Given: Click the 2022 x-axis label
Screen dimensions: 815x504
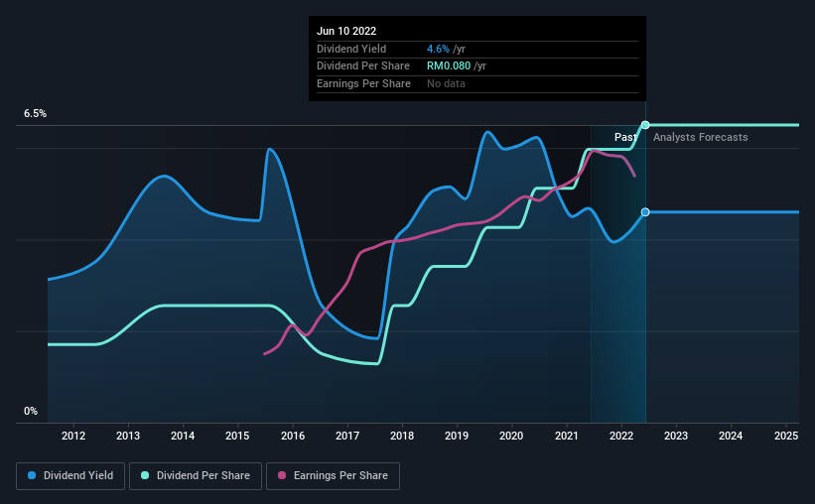Looking at the screenshot, I should (621, 436).
